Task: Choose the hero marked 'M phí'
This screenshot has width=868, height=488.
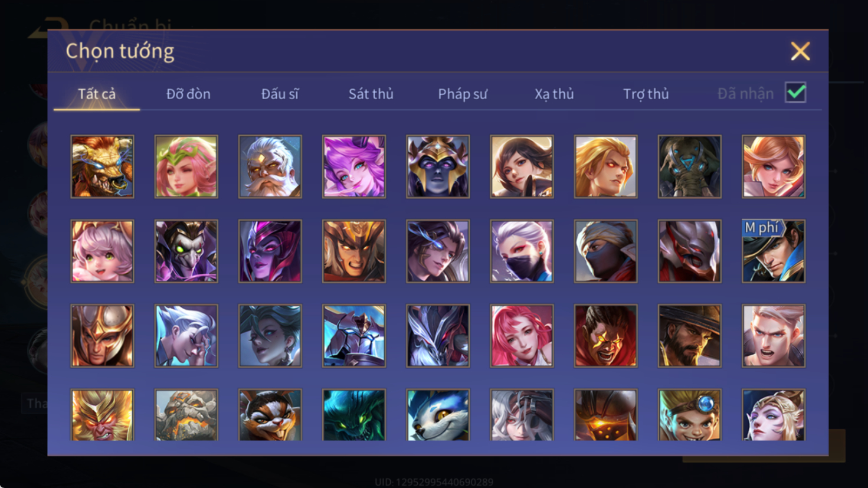Action: (x=773, y=251)
